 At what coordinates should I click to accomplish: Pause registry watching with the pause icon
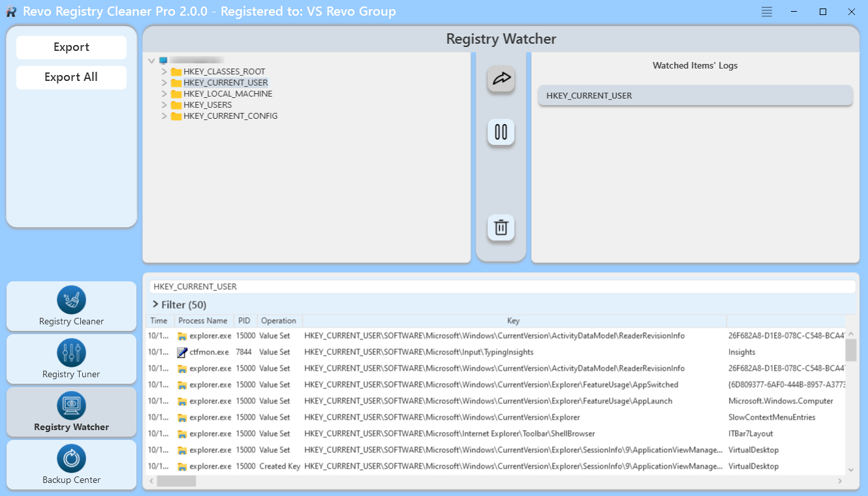pyautogui.click(x=501, y=132)
